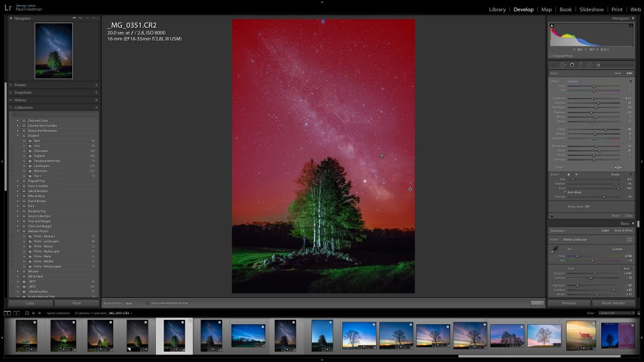Toggle the Original Photo checkbox
This screenshot has width=644, height=362.
[x=551, y=56]
